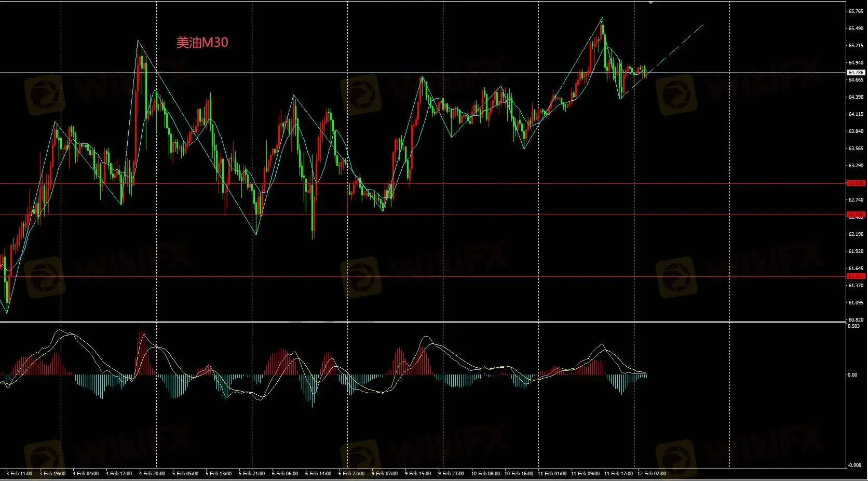Screen dimensions: 868x481
Task: Click the 9 Feb 15:00 time label
Action: 418,474
